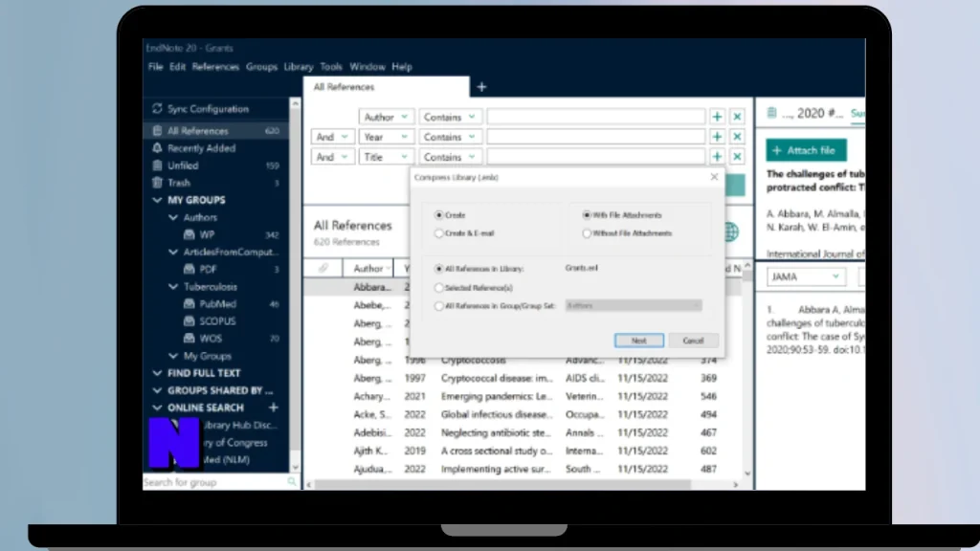Open the Library menu
This screenshot has width=980, height=551.
click(x=299, y=66)
